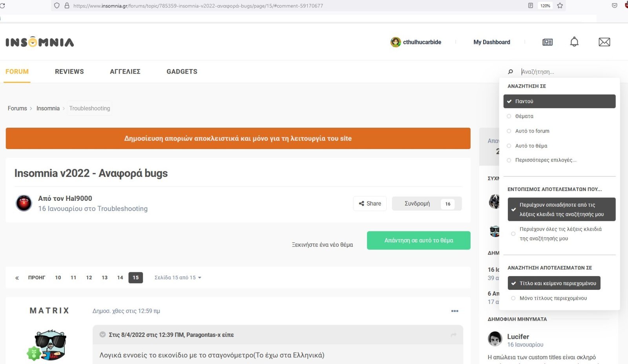Go to Forums breadcrumb
Screen dimensions: 628x364
[x=17, y=108]
